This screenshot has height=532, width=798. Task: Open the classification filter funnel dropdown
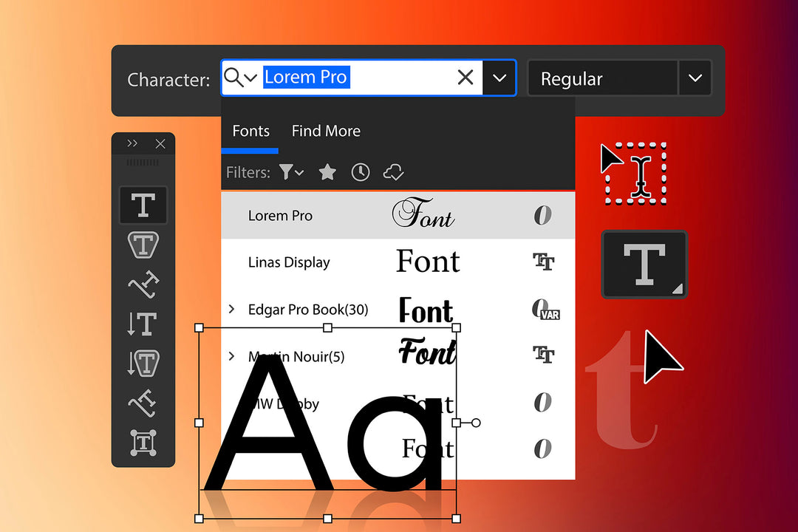tap(291, 172)
